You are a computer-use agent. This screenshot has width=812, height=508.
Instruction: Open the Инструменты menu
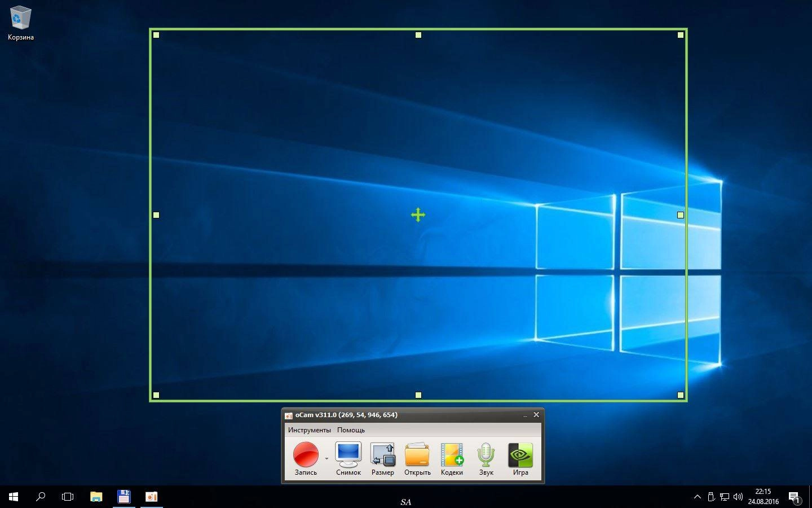click(309, 430)
